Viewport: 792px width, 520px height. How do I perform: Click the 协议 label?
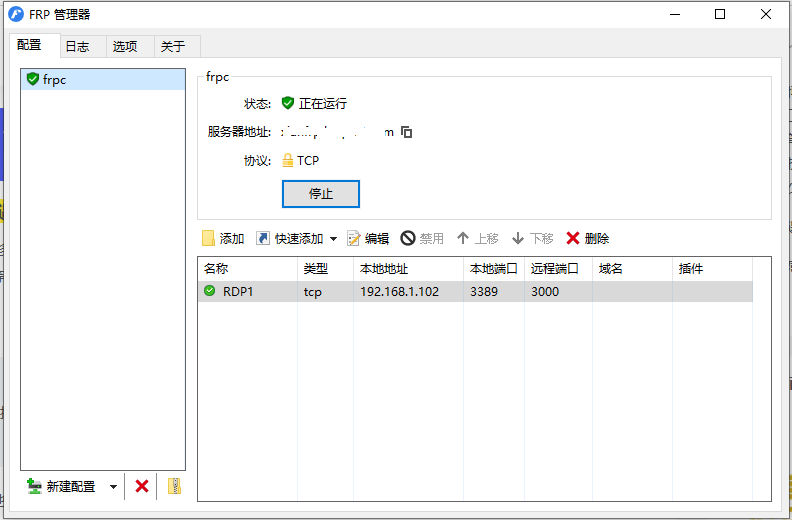(x=258, y=161)
